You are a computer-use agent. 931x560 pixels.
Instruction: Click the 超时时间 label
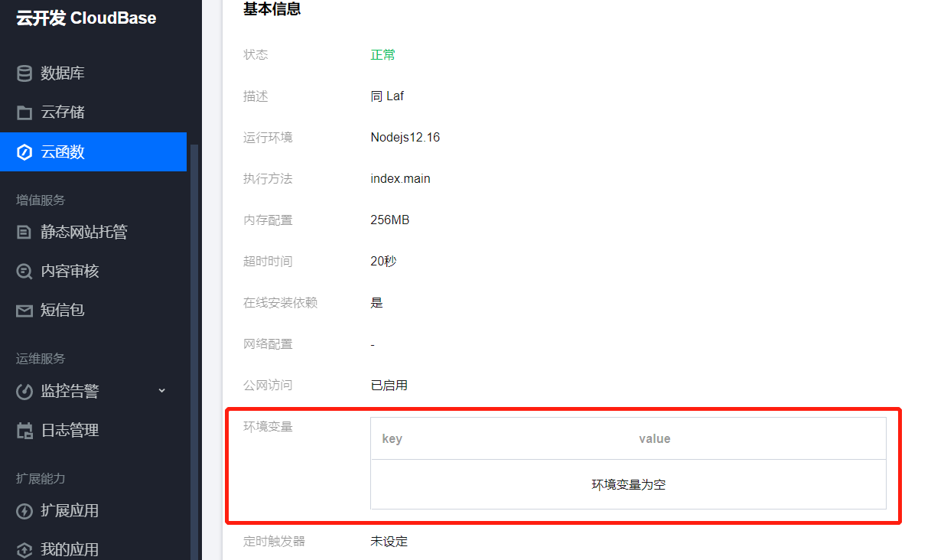tap(268, 262)
